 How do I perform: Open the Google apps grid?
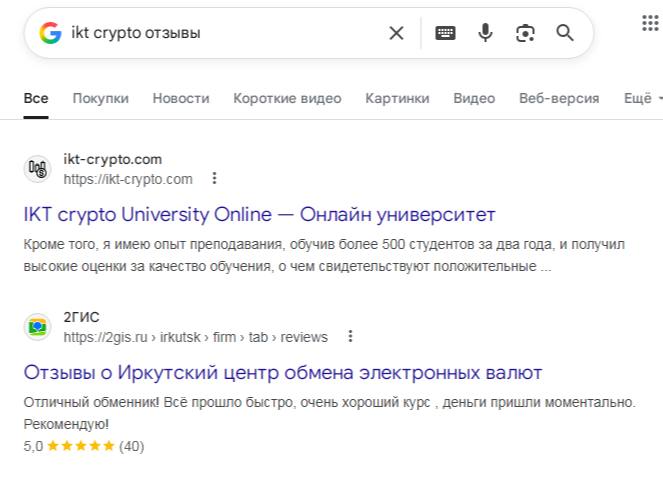pos(651,24)
